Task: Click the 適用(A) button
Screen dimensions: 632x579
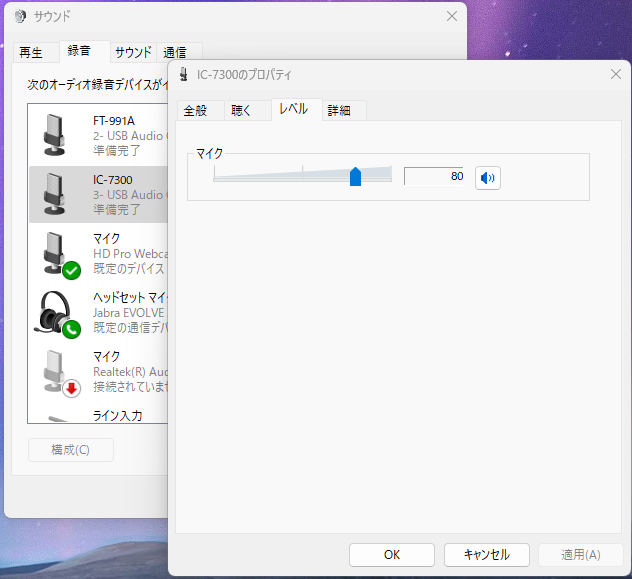Action: (581, 555)
